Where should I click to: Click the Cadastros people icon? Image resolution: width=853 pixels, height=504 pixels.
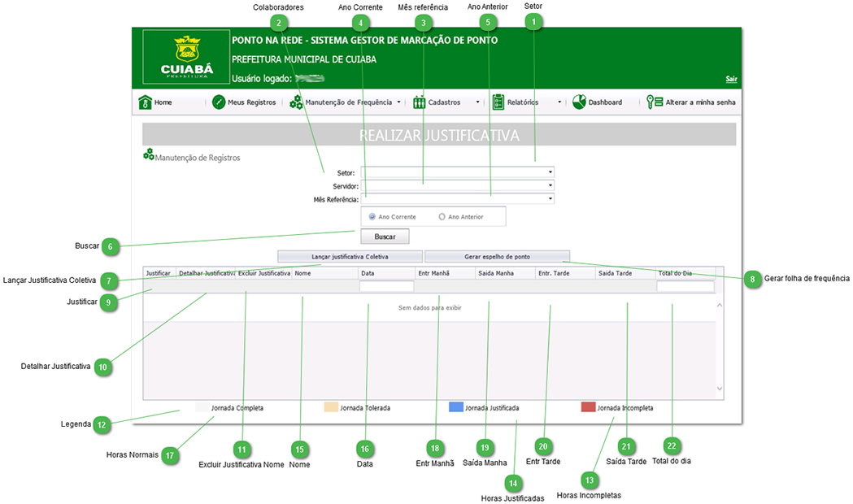tap(419, 102)
